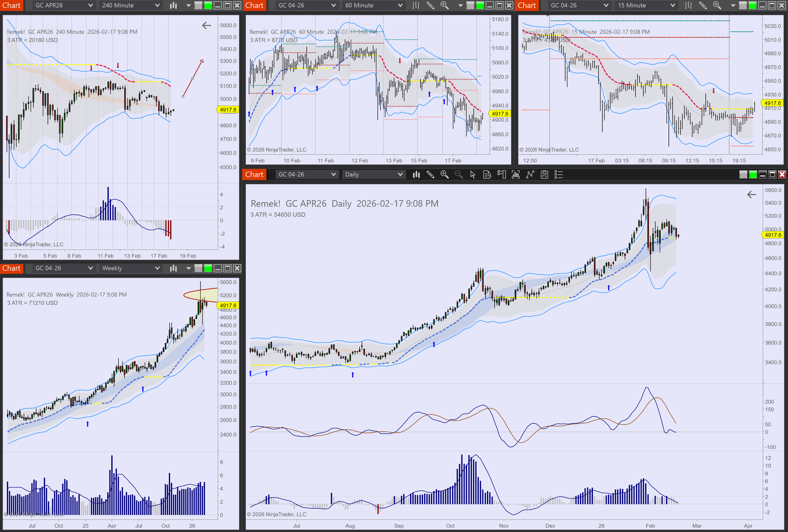Open the Properties list icon in Daily toolbar
Viewport: 788px width, 532px height.
click(x=559, y=175)
